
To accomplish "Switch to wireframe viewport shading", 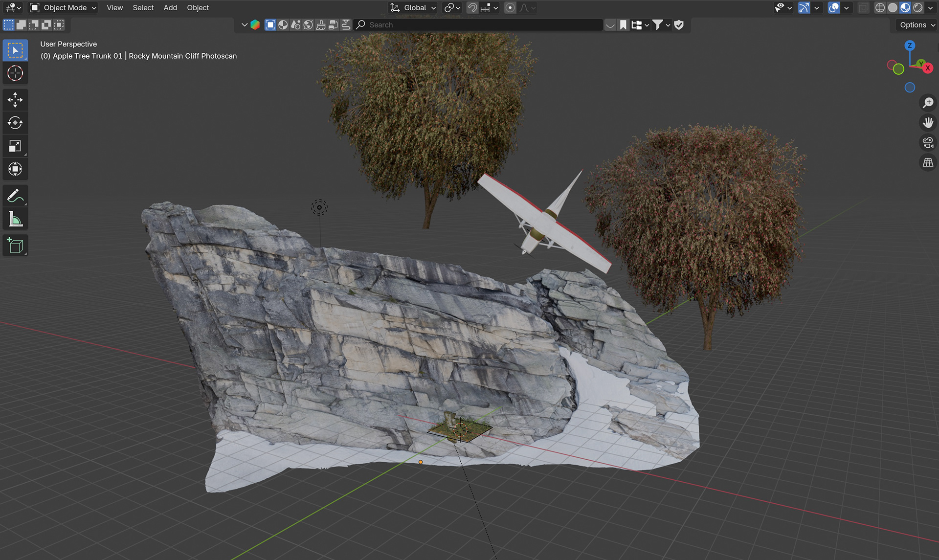I will (x=880, y=8).
